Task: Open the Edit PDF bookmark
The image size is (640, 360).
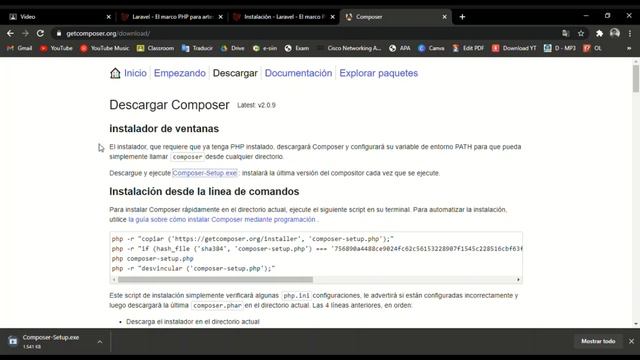Action: tap(468, 48)
